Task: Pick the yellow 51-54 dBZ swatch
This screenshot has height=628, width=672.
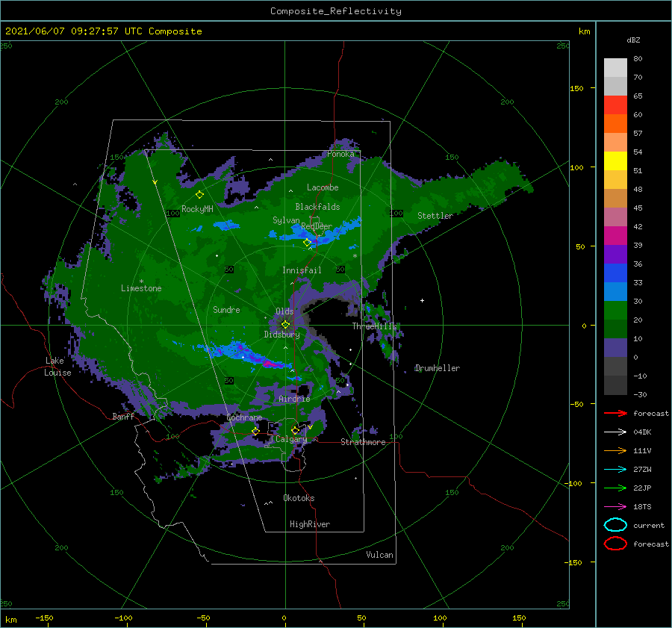Action: coord(615,161)
